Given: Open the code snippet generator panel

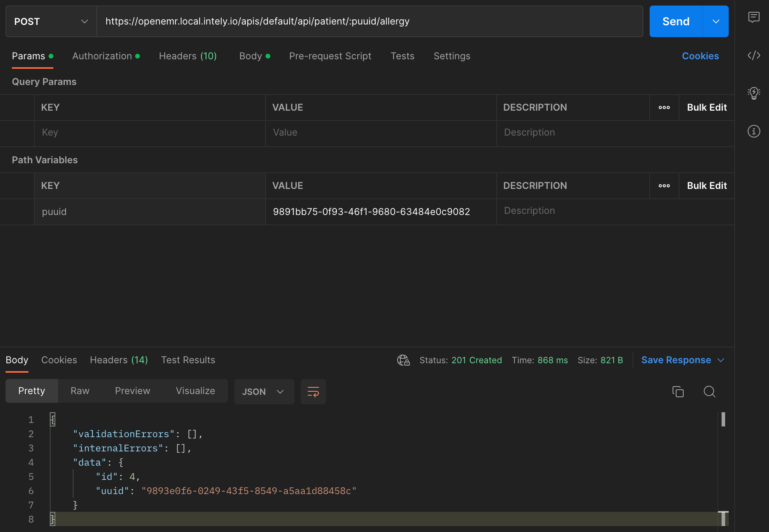Looking at the screenshot, I should pos(754,56).
